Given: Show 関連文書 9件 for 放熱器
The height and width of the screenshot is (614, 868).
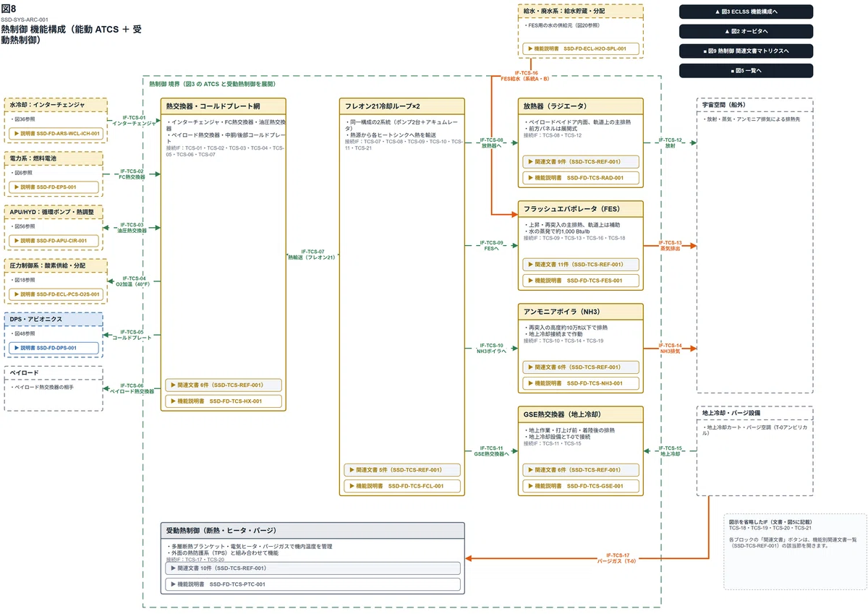Looking at the screenshot, I should pyautogui.click(x=581, y=161).
